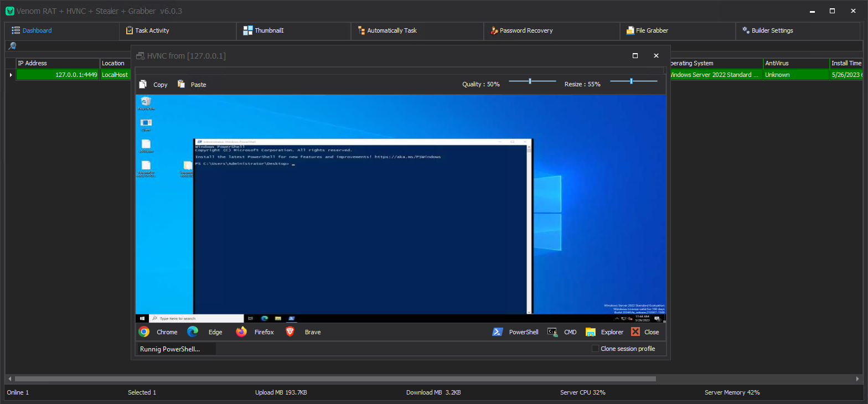Click the Explorer folder icon
Screen dimensions: 868x404
coord(591,332)
